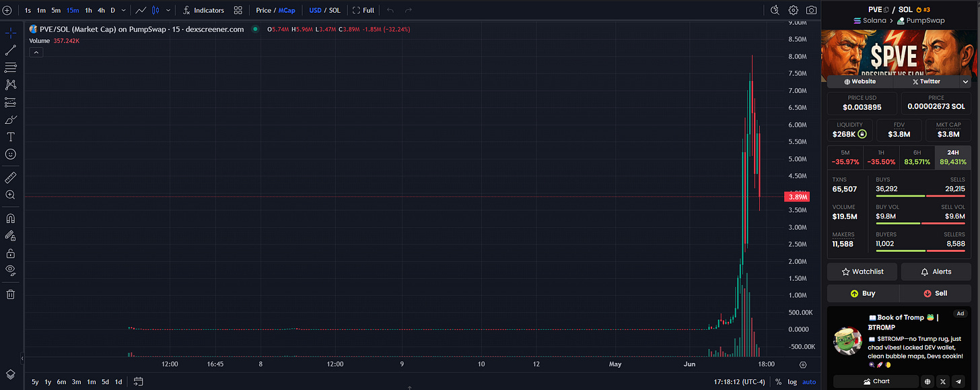Expand the time interval dropdown arrow
This screenshot has width=980, height=390.
click(124, 10)
